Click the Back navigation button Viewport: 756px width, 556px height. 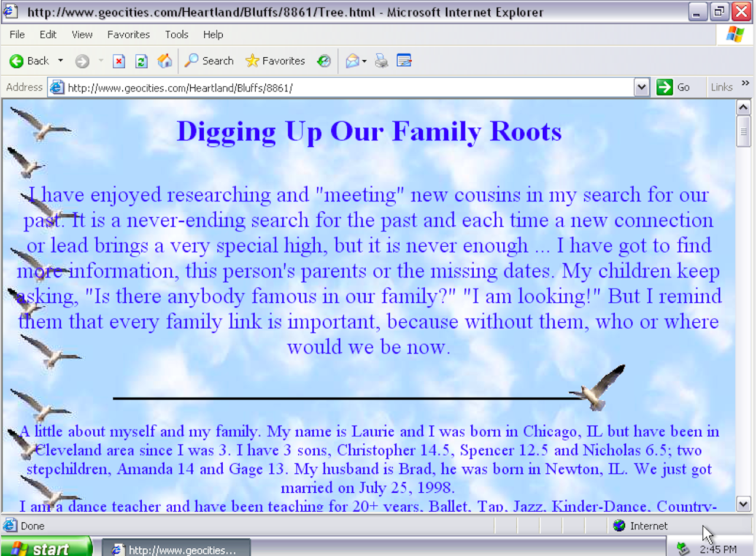(30, 61)
